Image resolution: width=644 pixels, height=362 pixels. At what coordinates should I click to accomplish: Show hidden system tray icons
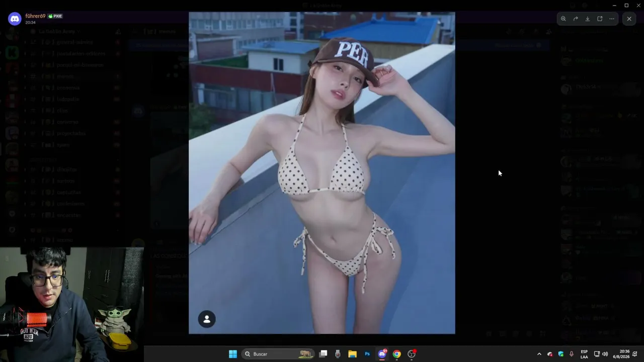point(539,354)
